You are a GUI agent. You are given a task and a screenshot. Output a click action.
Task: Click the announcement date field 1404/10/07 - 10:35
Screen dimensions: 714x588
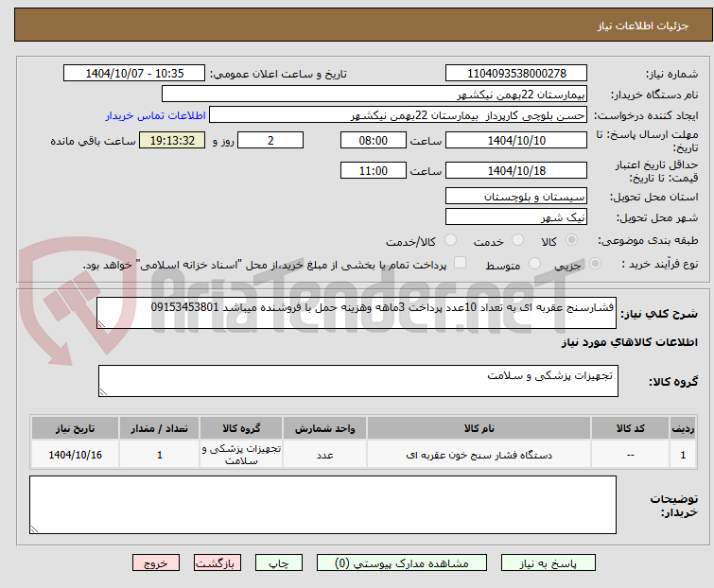click(x=134, y=74)
